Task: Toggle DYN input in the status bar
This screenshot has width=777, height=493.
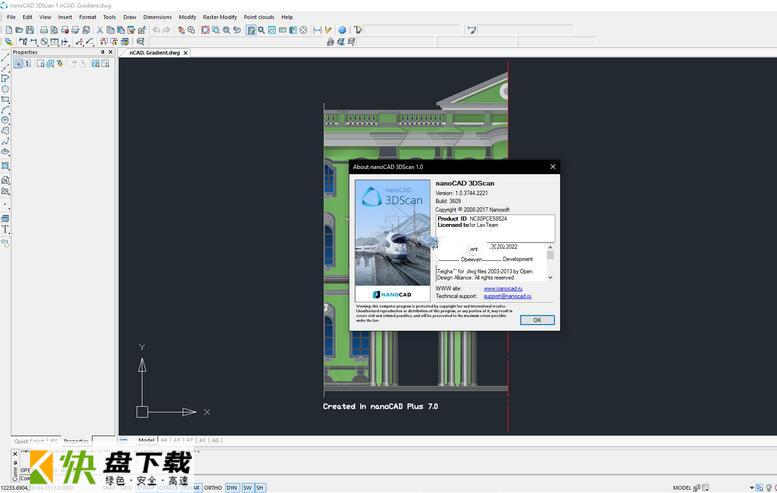Action: pos(232,488)
